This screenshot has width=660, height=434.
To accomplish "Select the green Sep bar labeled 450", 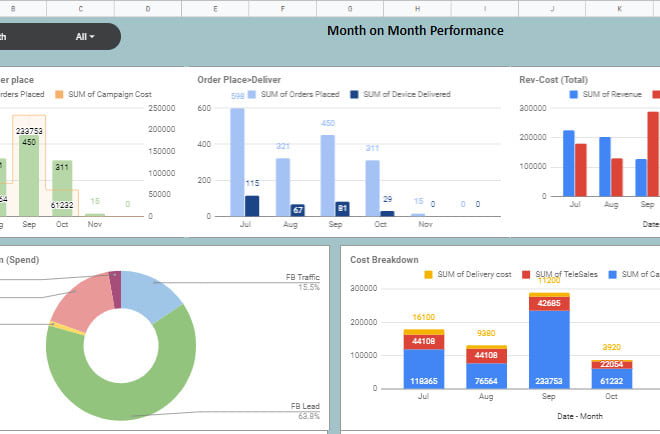I will pyautogui.click(x=29, y=176).
